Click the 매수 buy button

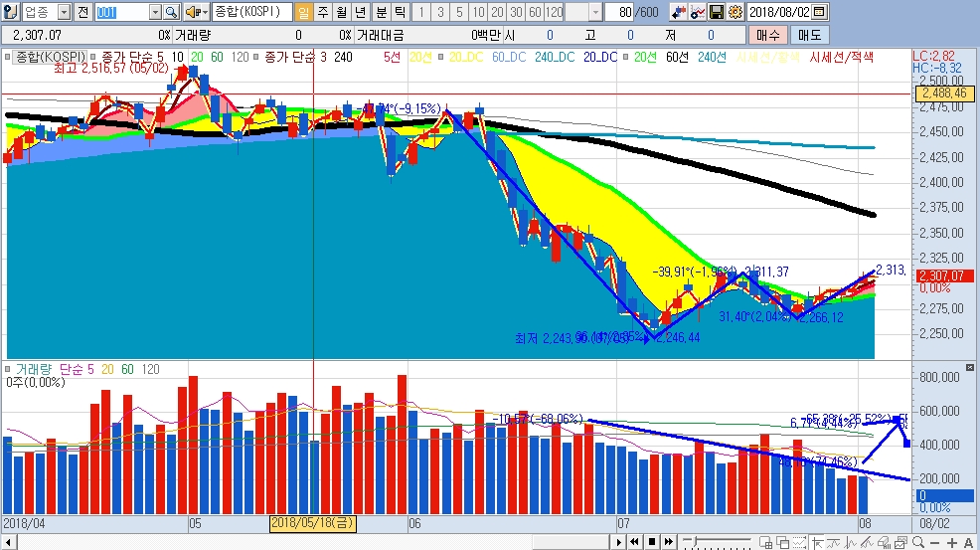766,35
